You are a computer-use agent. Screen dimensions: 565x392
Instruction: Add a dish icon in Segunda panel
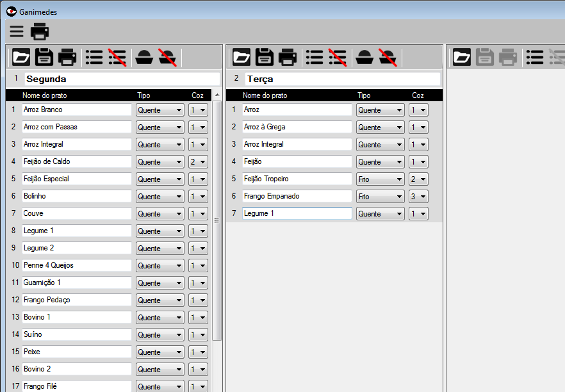pyautogui.click(x=144, y=58)
